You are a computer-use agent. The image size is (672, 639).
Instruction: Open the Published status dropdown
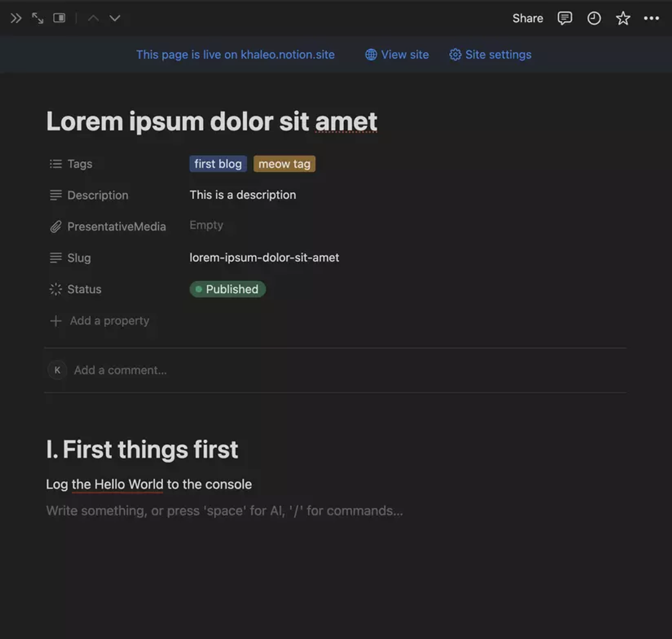227,289
